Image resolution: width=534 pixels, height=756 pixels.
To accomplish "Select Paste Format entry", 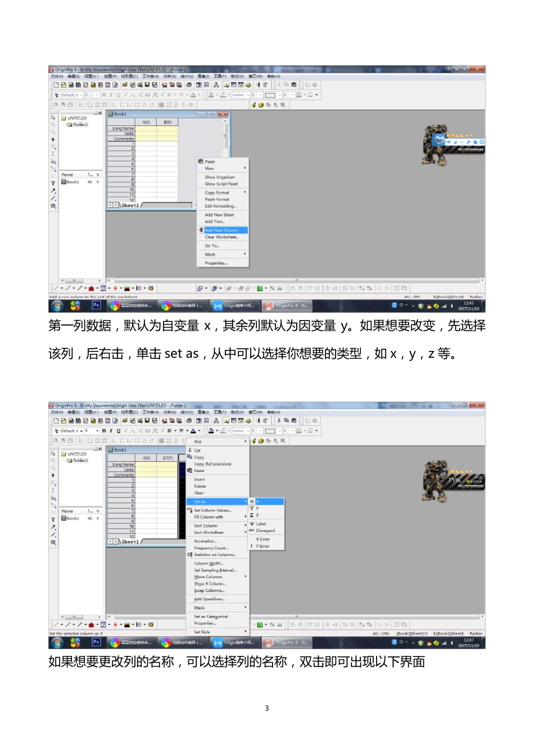I will (223, 199).
